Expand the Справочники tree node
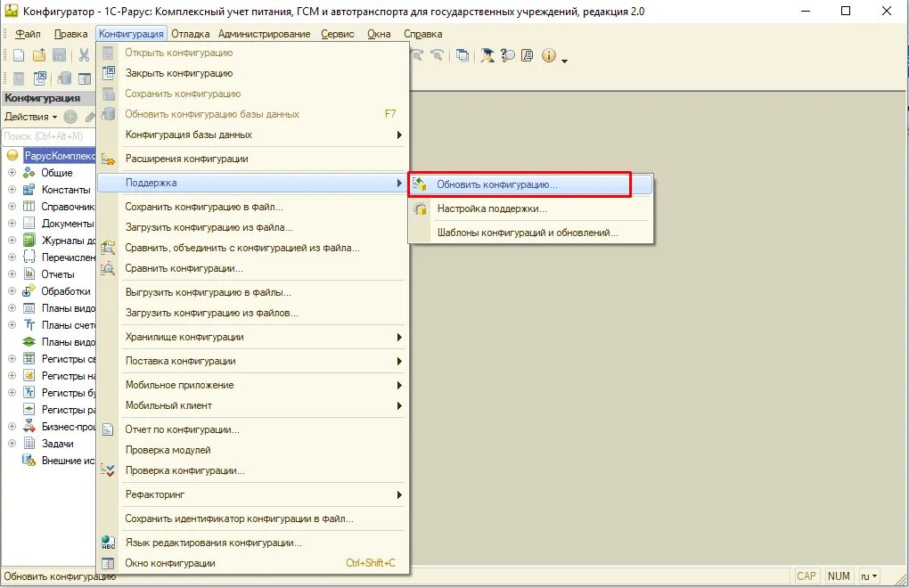The width and height of the screenshot is (909, 588). pyautogui.click(x=12, y=206)
